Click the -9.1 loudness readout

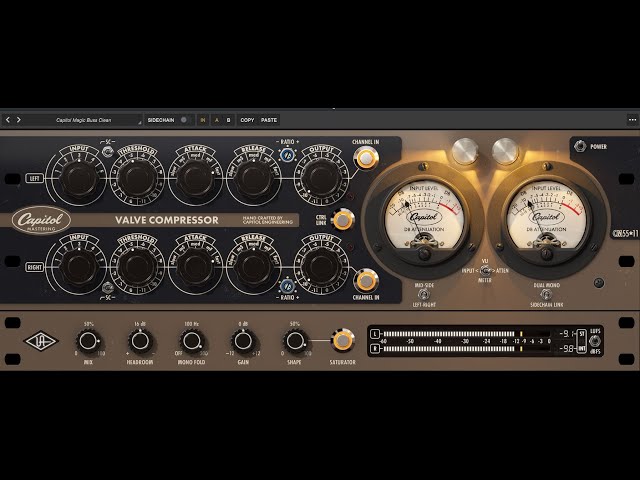(567, 334)
